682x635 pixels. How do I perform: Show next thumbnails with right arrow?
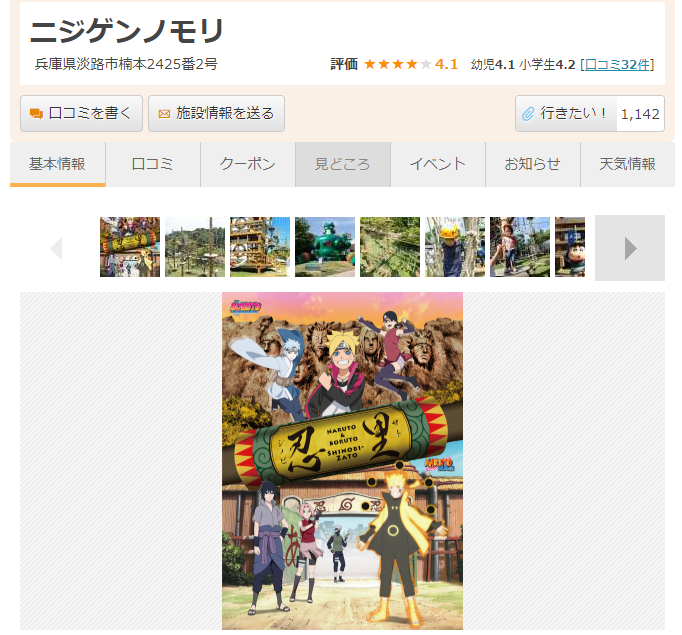pyautogui.click(x=630, y=248)
